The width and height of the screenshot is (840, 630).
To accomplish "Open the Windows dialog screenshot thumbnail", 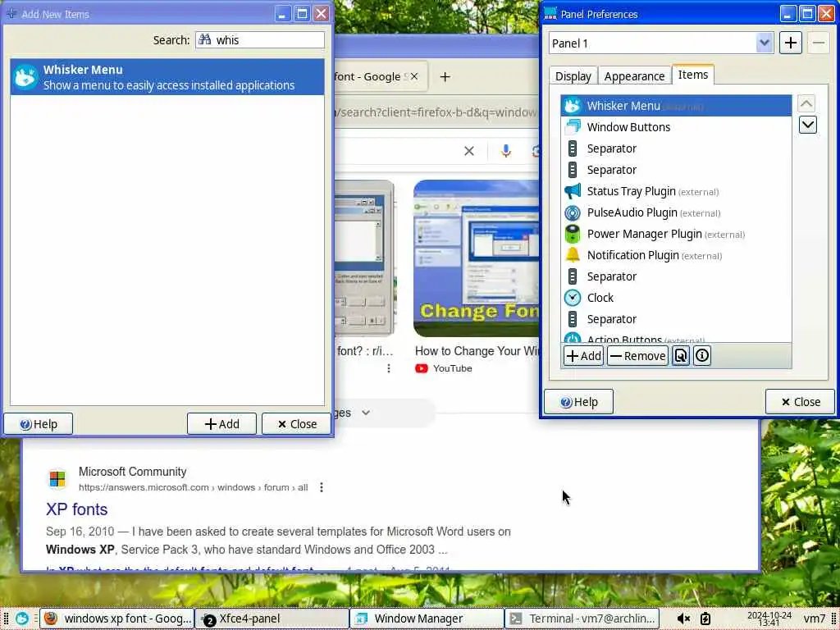I will click(x=364, y=258).
